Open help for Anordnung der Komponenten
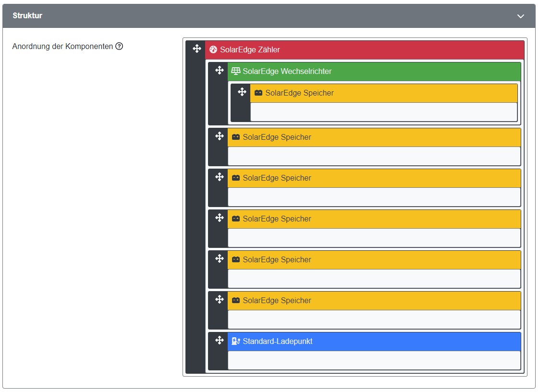 (x=119, y=46)
